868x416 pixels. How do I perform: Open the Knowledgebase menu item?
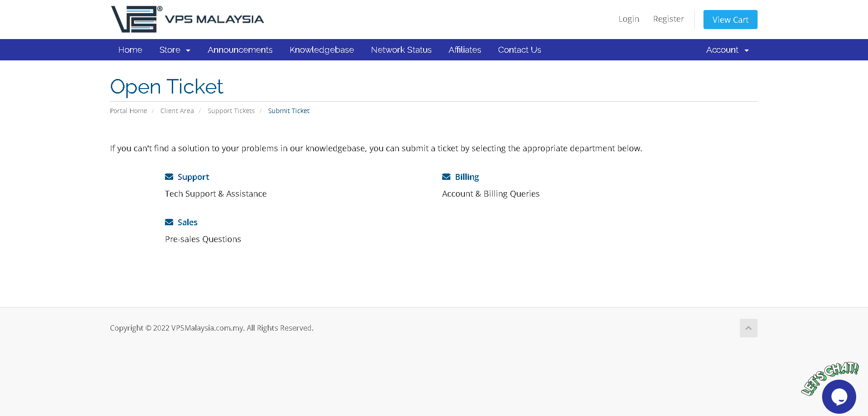(x=321, y=50)
